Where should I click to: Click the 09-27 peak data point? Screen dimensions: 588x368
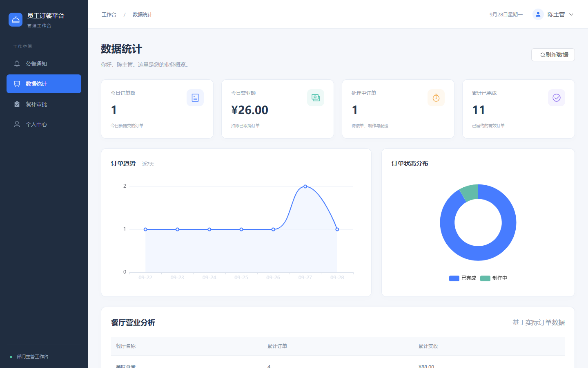point(305,186)
